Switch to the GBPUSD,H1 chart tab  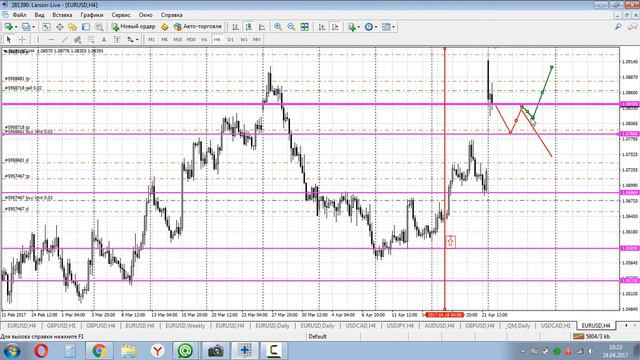(x=61, y=326)
